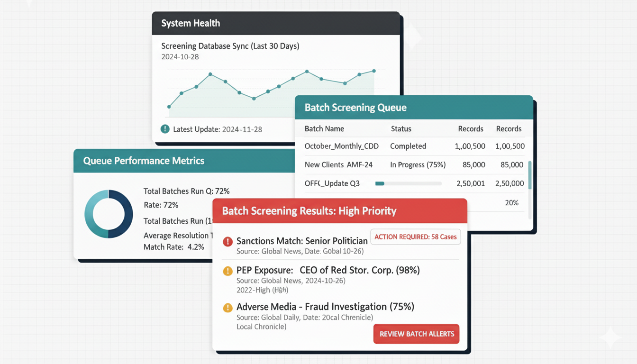This screenshot has width=637, height=364.
Task: Select the New Clients AMF-24 batch row
Action: click(x=338, y=165)
